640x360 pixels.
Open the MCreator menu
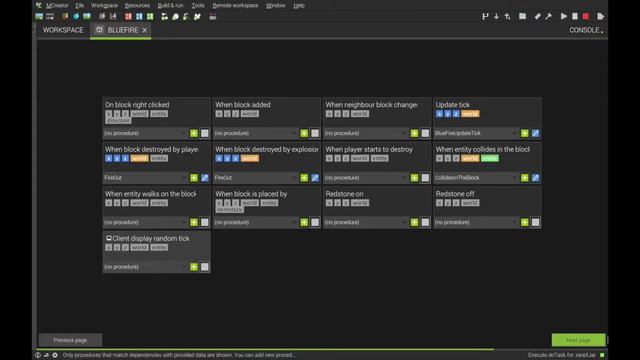coord(57,5)
